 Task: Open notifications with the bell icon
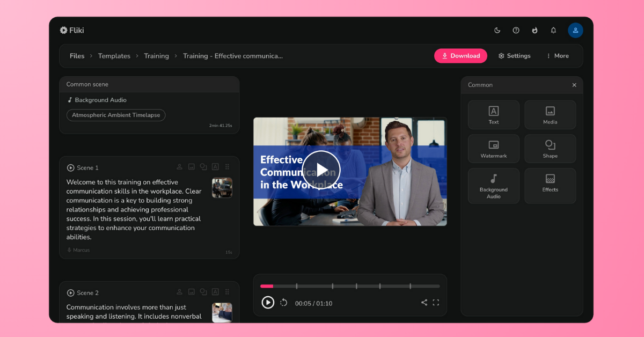553,31
